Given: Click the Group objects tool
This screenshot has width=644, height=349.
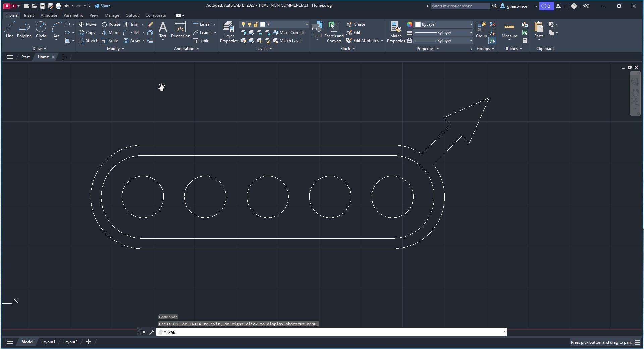Looking at the screenshot, I should pos(481,30).
